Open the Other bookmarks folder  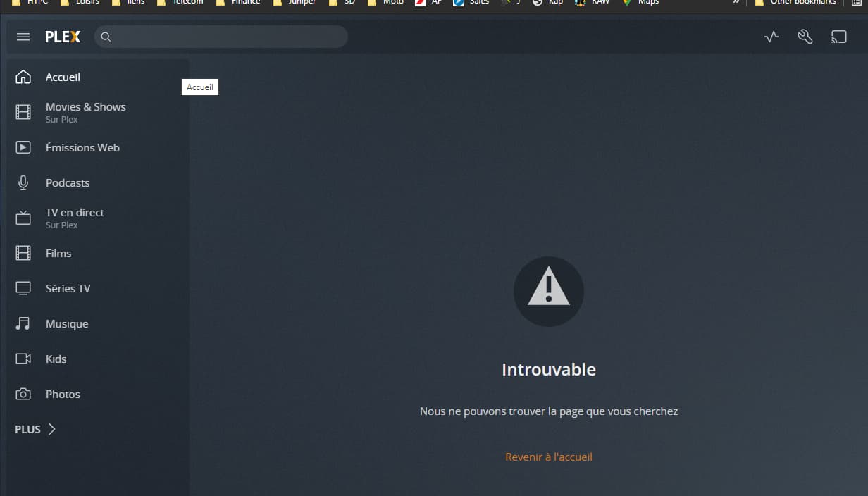point(795,3)
